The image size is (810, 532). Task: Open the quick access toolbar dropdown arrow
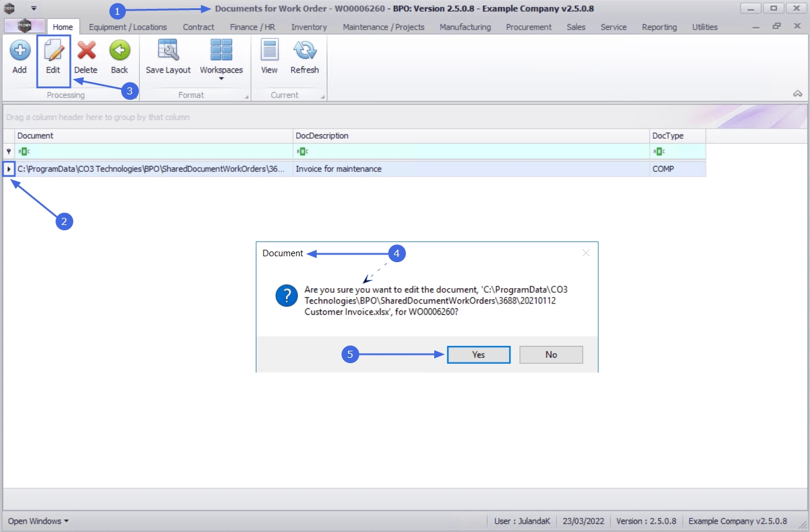[x=34, y=8]
